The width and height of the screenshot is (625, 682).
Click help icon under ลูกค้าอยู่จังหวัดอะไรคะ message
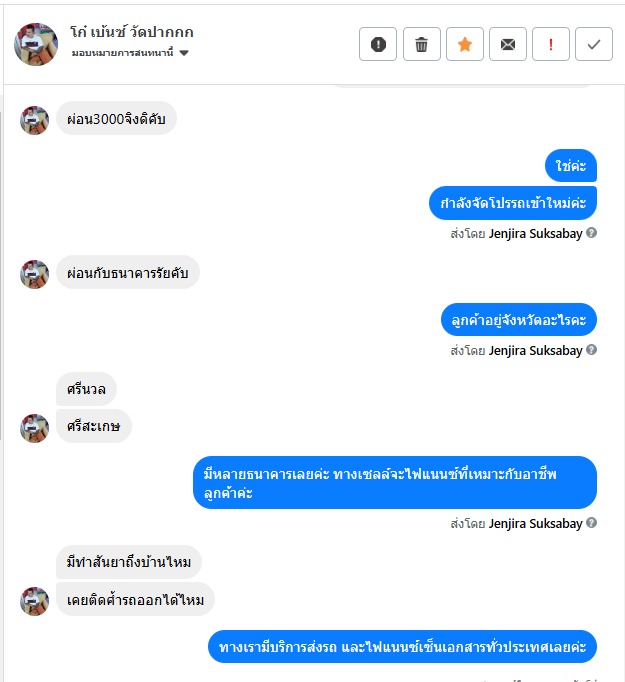pyautogui.click(x=591, y=349)
